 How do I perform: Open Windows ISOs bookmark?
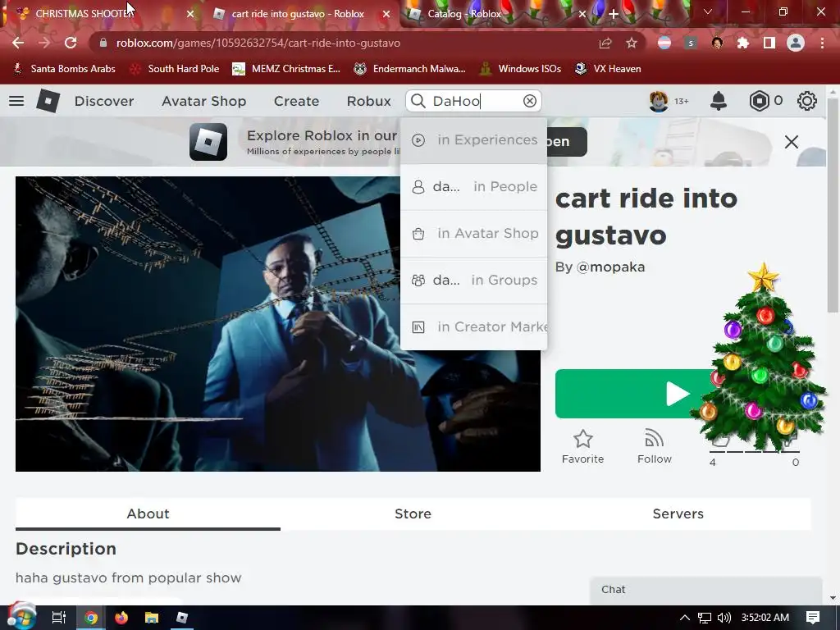(521, 69)
